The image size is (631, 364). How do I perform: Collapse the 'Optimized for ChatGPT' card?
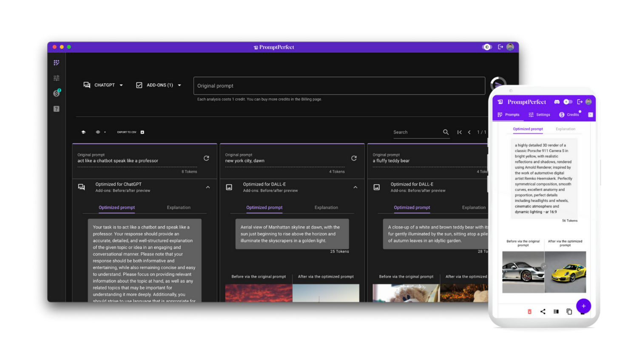(x=208, y=187)
